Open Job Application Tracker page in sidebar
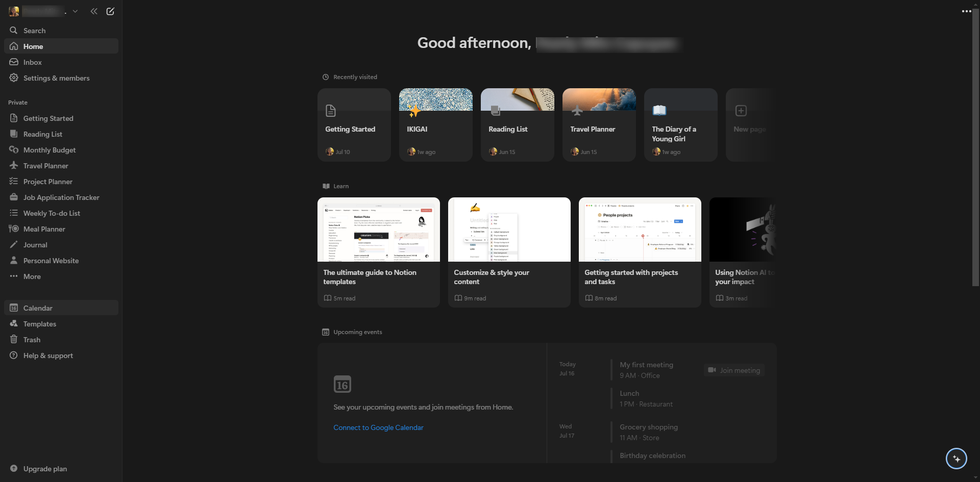Image resolution: width=980 pixels, height=482 pixels. [x=61, y=197]
